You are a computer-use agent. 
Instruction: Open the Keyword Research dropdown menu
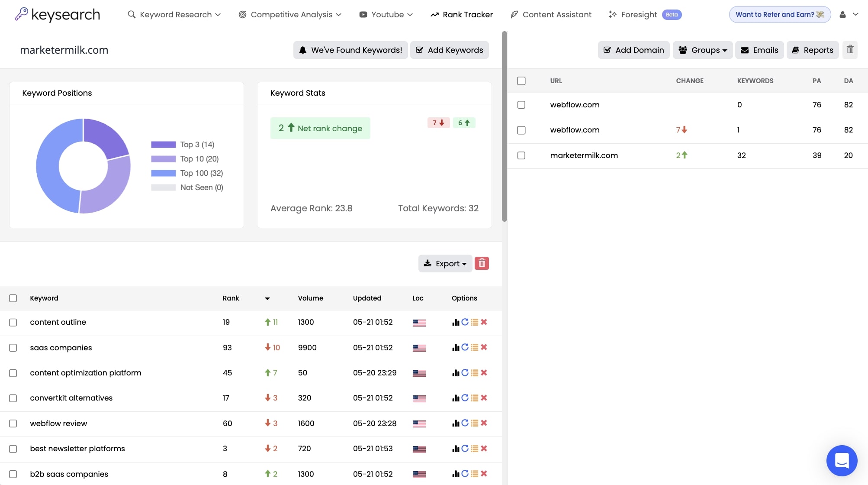(x=174, y=14)
